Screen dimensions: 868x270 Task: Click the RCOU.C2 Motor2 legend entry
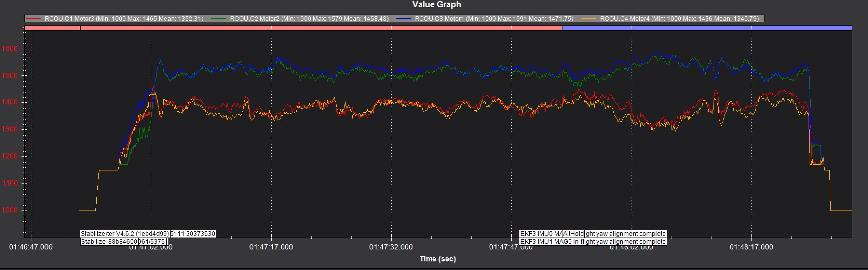[309, 18]
